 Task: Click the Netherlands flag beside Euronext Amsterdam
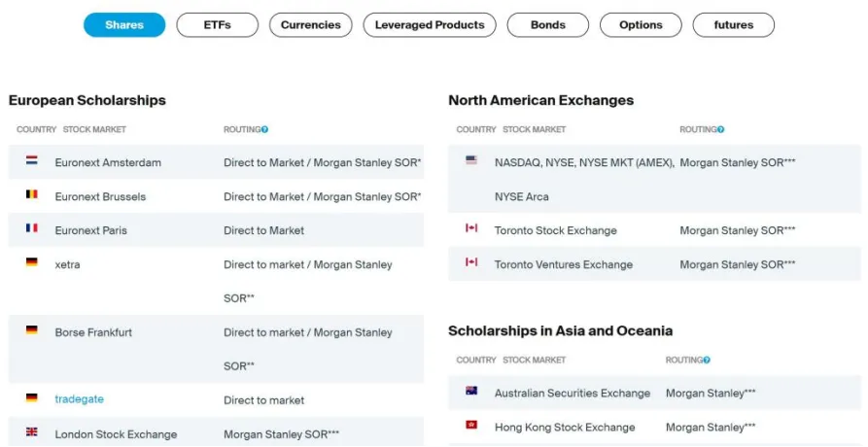[31, 160]
